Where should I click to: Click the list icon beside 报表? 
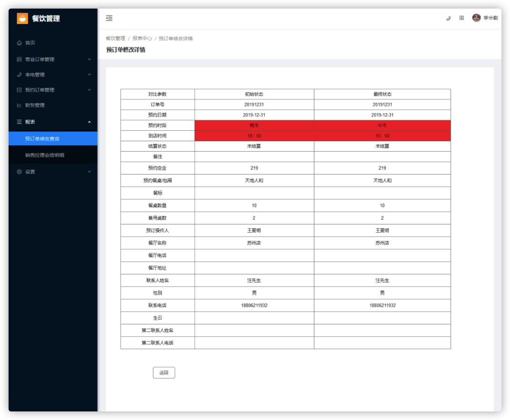[x=19, y=121]
